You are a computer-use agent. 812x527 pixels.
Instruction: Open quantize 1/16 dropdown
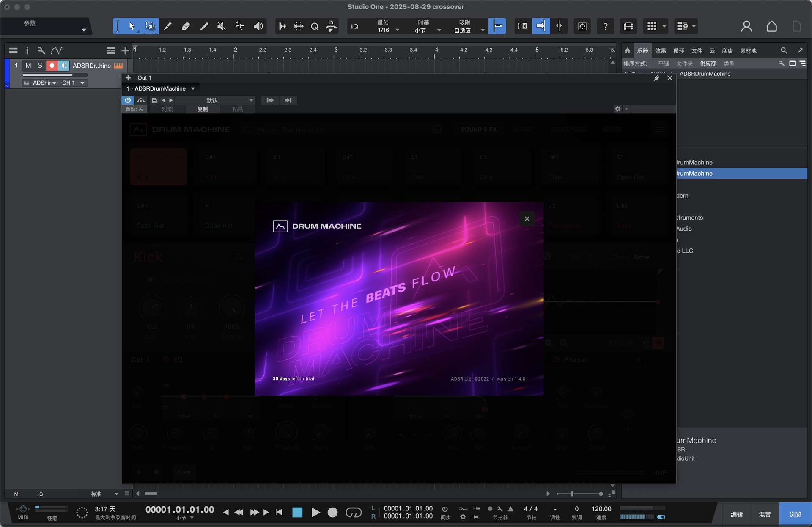388,30
